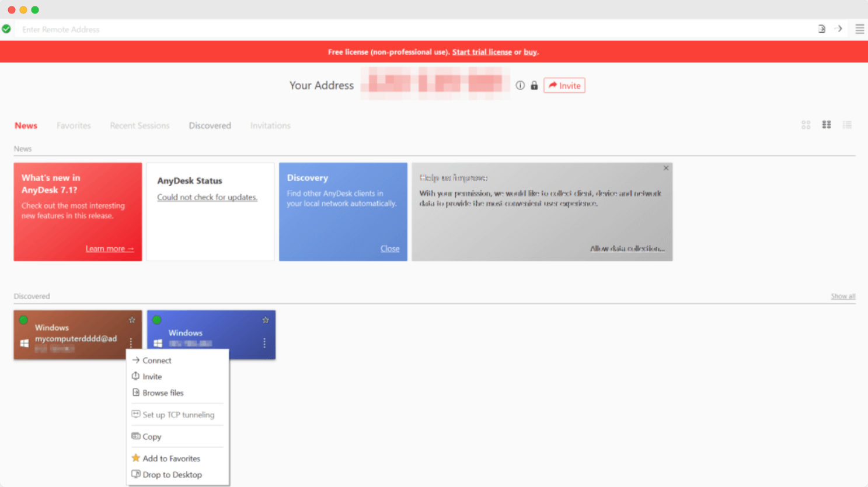Select the small grid view icon

(x=806, y=124)
